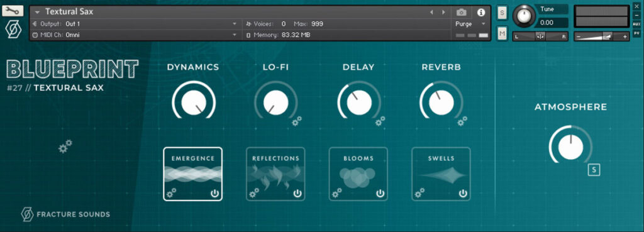Image resolution: width=644 pixels, height=232 pixels.
Task: Toggle Emergence layer power
Action: [215, 194]
